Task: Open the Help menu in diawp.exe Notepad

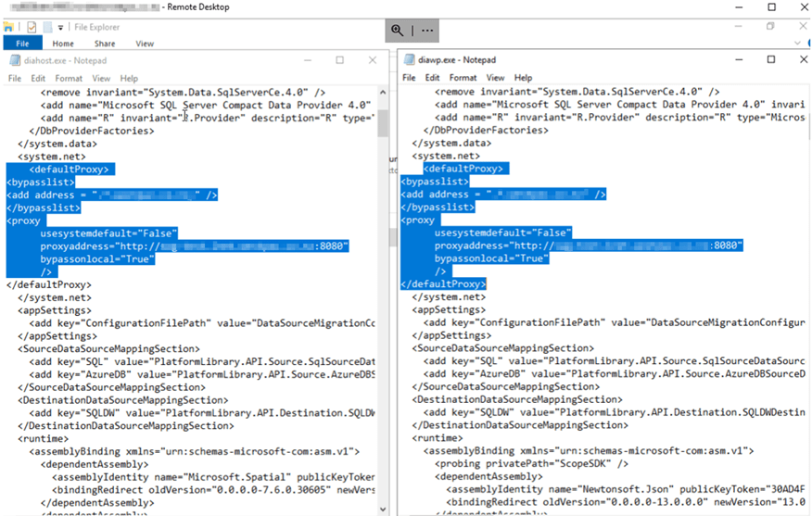Action: (x=523, y=78)
